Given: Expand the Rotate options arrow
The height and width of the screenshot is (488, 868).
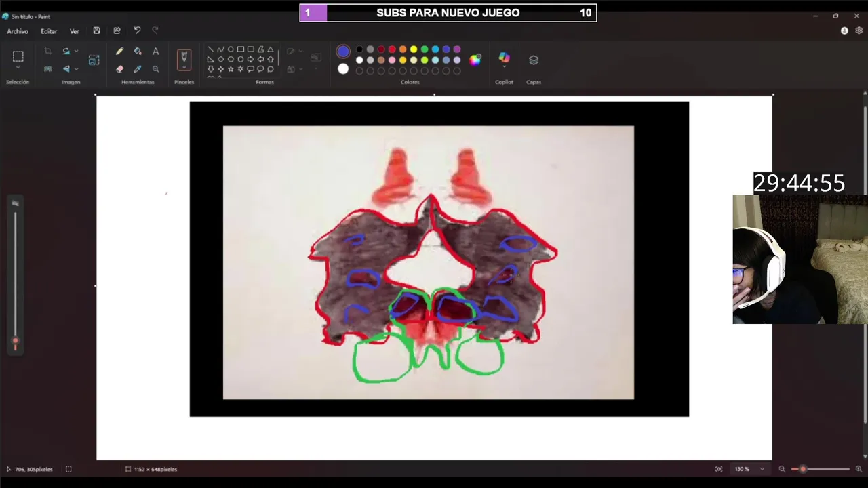Looking at the screenshot, I should 76,52.
